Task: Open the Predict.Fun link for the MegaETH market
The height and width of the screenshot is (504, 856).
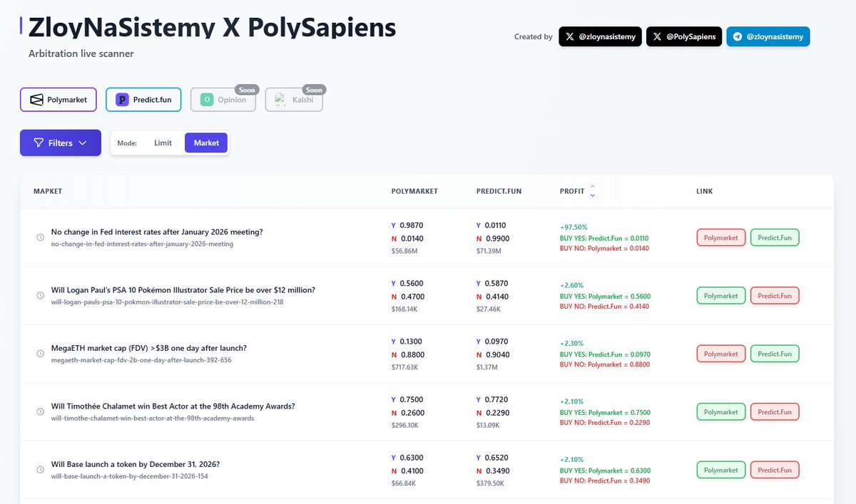Action: (775, 354)
